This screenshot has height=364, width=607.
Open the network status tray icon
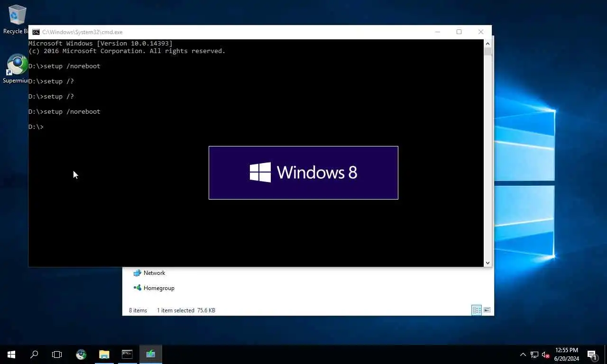[x=534, y=355]
